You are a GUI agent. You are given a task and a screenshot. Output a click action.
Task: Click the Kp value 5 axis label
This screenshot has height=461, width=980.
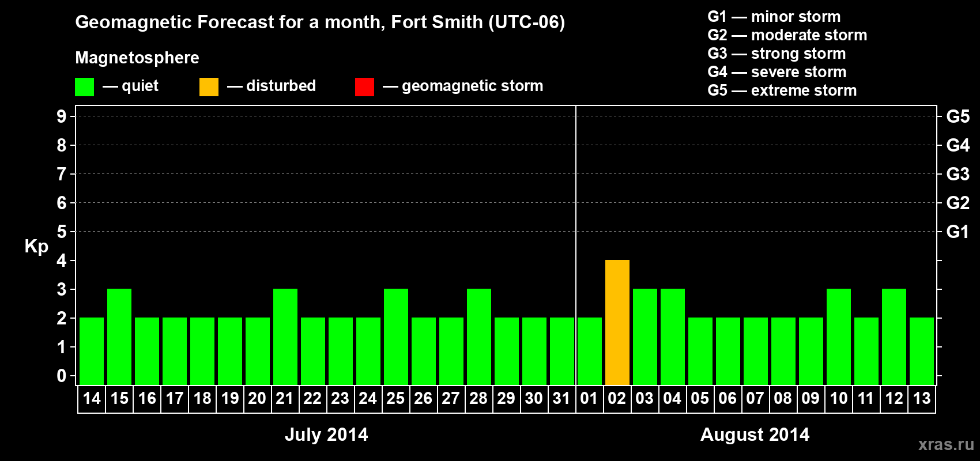click(62, 232)
